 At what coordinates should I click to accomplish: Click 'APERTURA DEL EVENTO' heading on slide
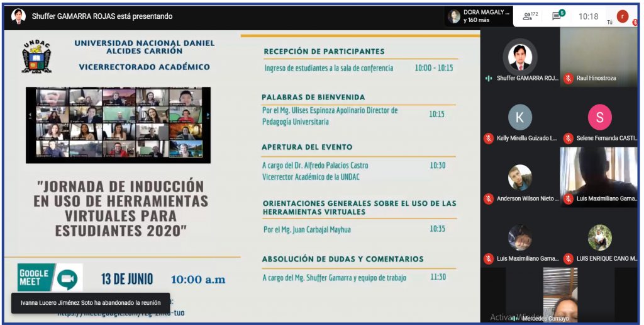[307, 147]
